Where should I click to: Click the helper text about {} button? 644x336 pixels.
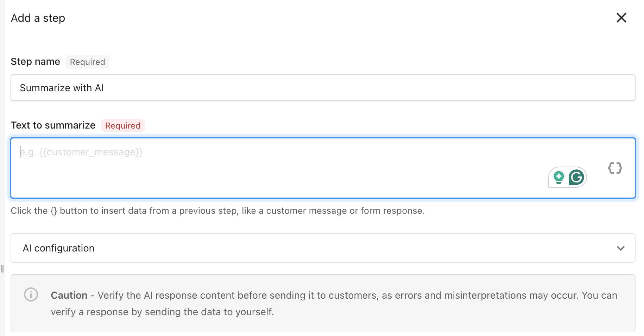tap(218, 211)
